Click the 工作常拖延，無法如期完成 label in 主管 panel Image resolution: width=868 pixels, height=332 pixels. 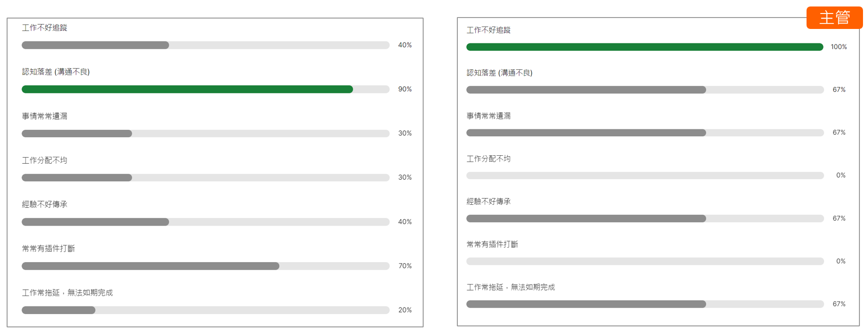[x=510, y=288]
